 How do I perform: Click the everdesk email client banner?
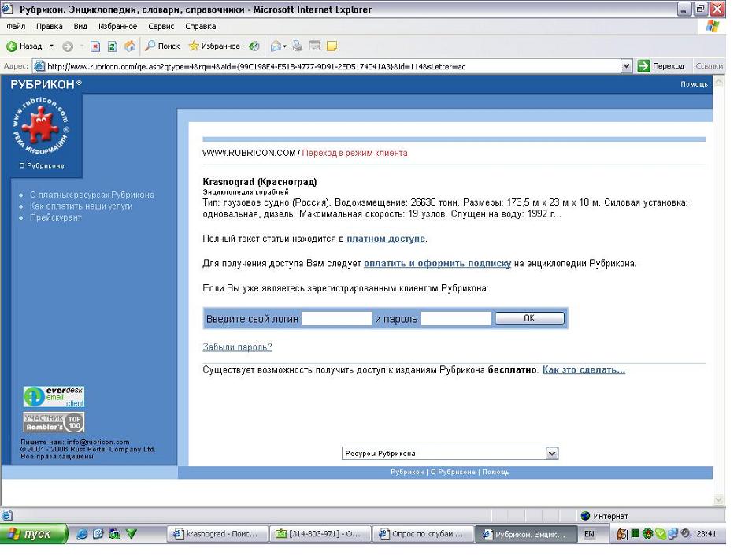pyautogui.click(x=54, y=397)
